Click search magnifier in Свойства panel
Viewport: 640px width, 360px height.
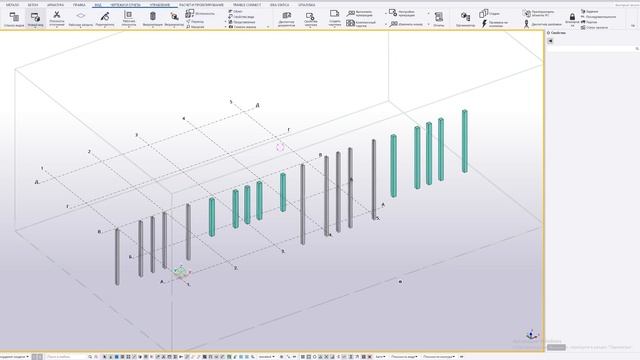pyautogui.click(x=637, y=49)
